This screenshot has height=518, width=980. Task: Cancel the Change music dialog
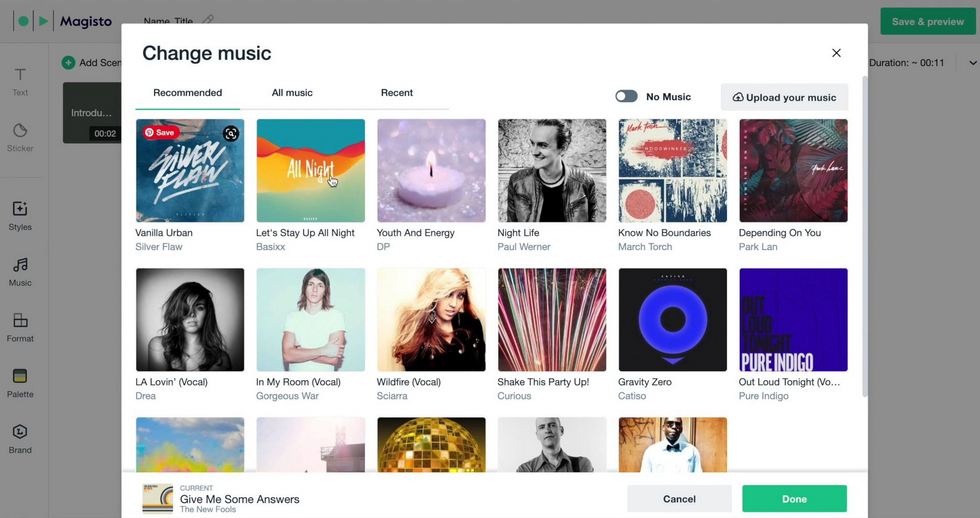click(679, 499)
